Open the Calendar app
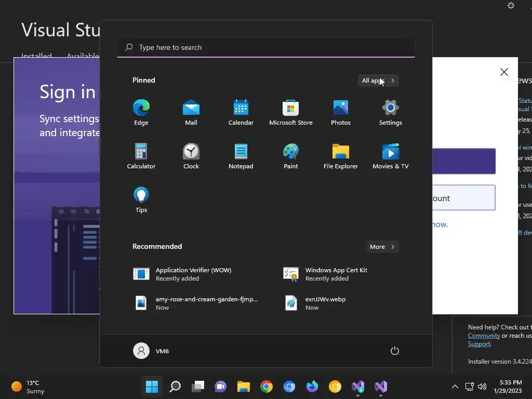Screen dimensions: 532x399 [x=241, y=113]
